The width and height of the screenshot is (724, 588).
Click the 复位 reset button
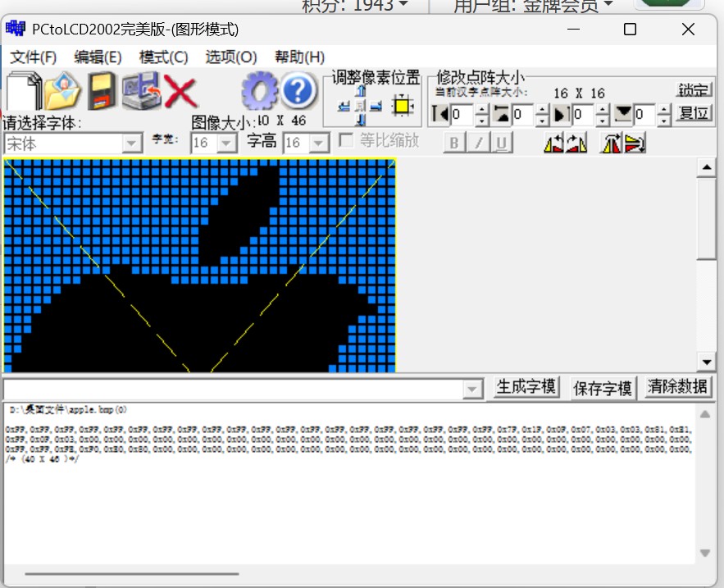coord(694,112)
